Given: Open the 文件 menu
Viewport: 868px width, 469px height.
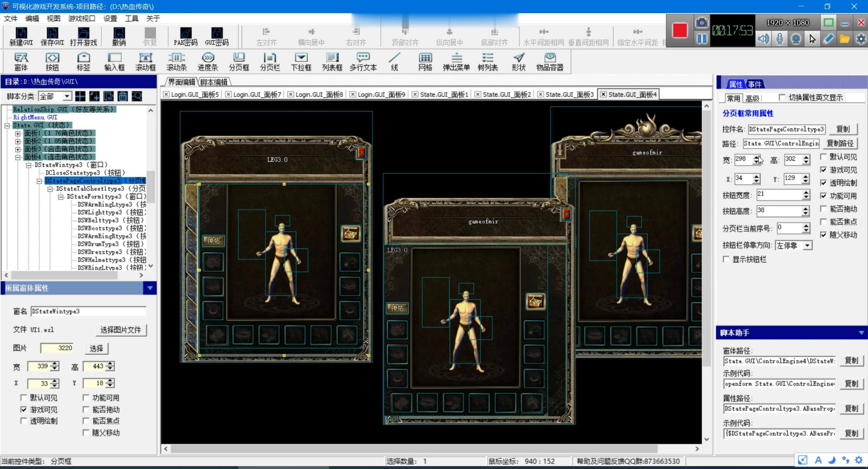Looking at the screenshot, I should [11, 18].
